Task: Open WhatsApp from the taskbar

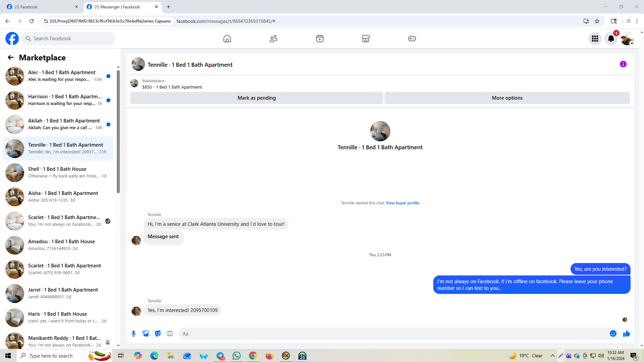Action: coord(237,356)
